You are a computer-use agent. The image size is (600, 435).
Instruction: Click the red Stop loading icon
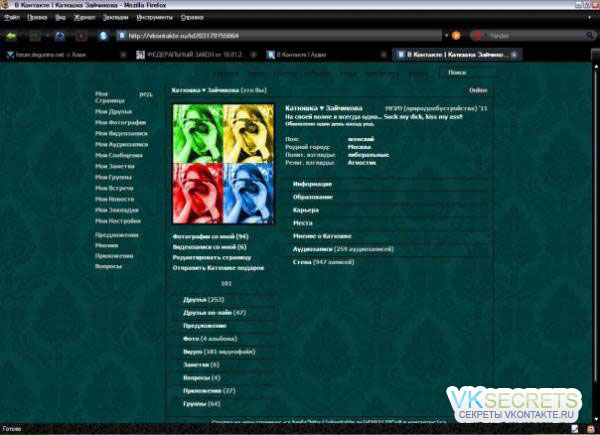click(81, 36)
